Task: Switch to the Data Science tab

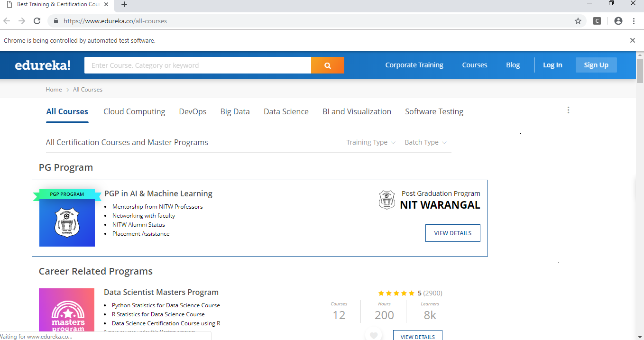Action: tap(286, 112)
